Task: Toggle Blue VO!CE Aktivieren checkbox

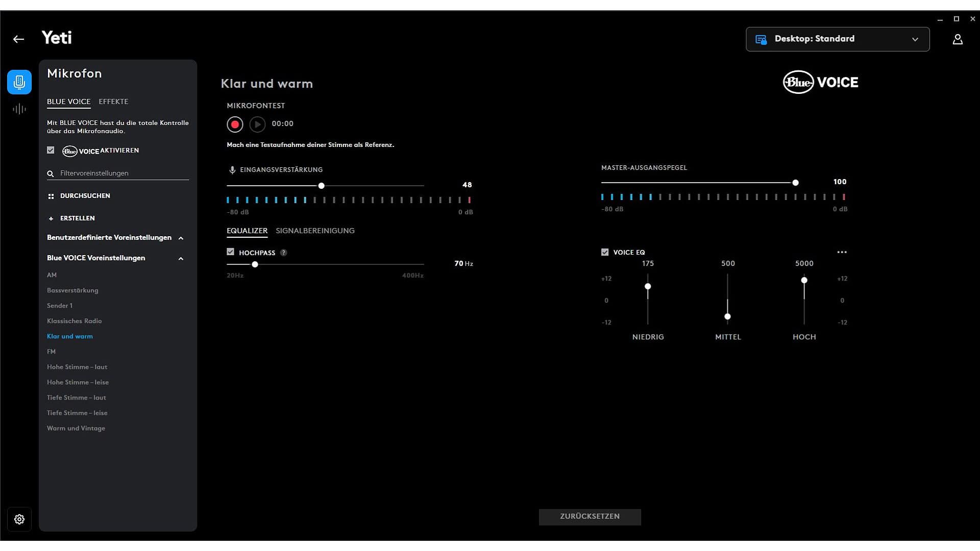Action: [51, 150]
